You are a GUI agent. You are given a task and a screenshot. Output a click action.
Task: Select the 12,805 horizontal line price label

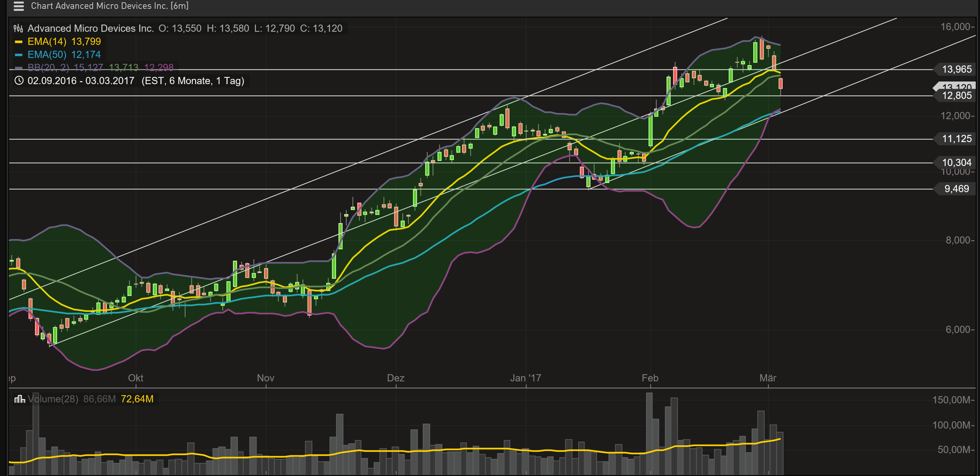point(956,96)
